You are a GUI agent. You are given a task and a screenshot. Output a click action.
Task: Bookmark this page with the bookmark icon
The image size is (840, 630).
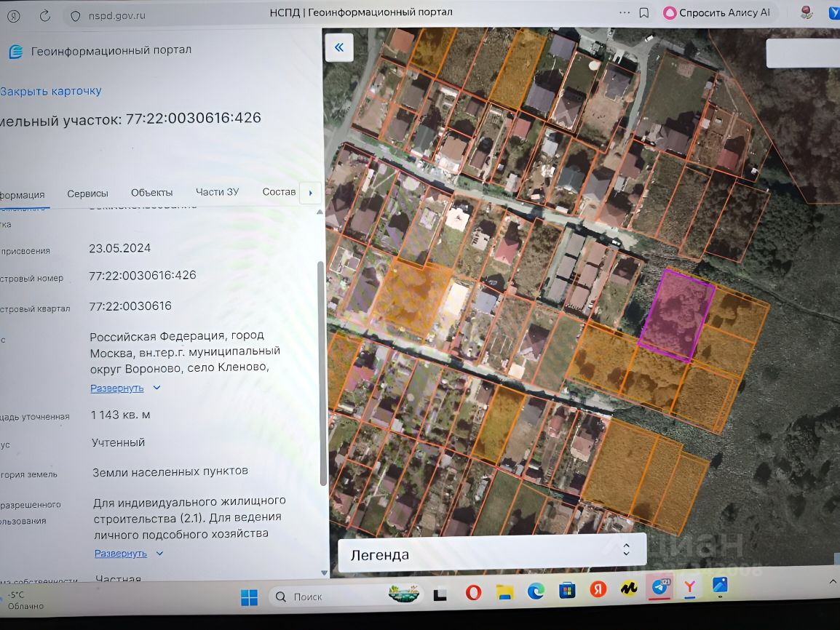(x=644, y=13)
